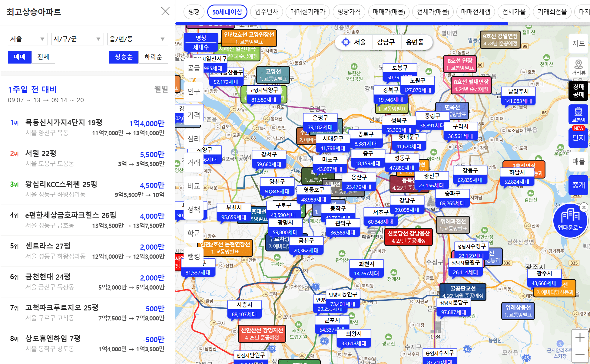Open the 교통망 transit network icon
This screenshot has height=364, width=590.
point(578,114)
